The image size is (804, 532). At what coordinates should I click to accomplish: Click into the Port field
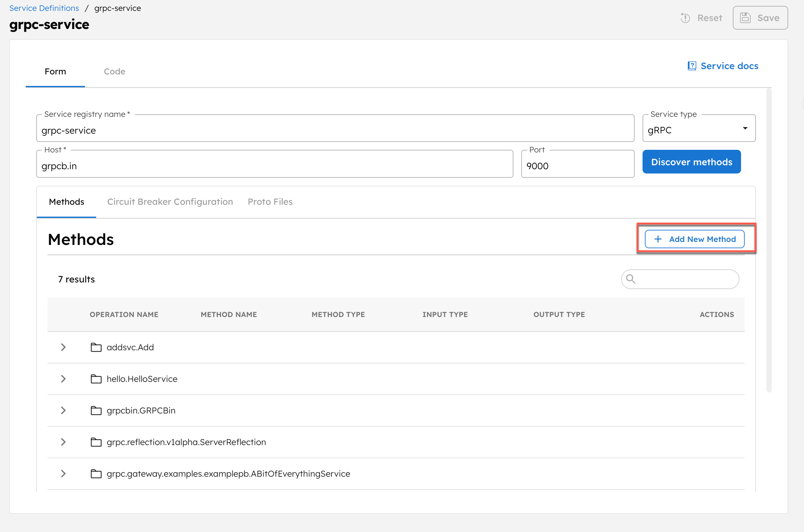(x=578, y=164)
